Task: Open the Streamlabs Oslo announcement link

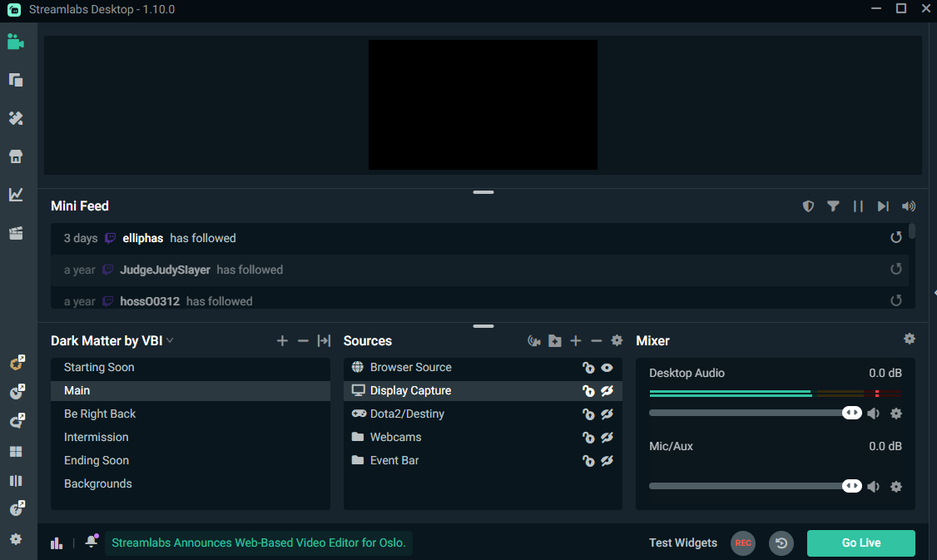Action: click(x=258, y=543)
